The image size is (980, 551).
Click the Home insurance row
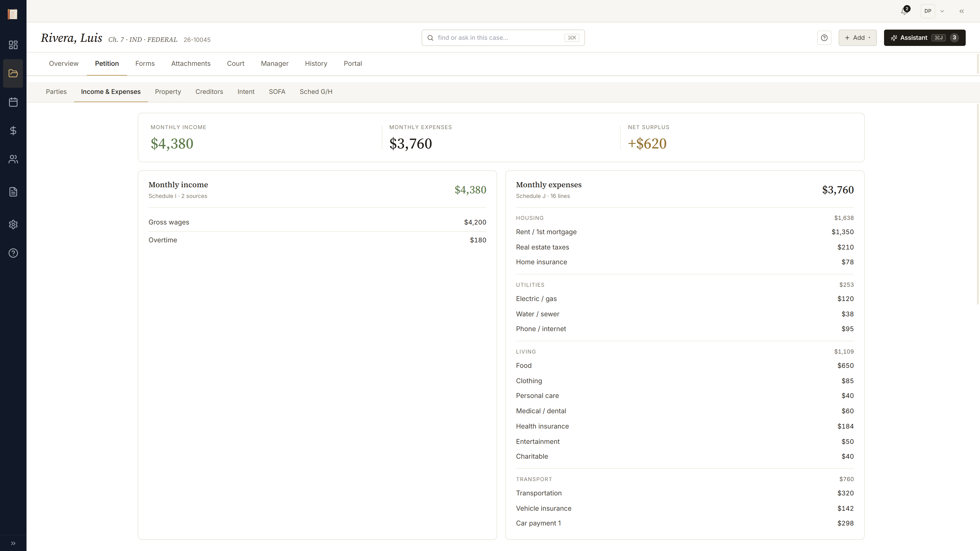684,262
